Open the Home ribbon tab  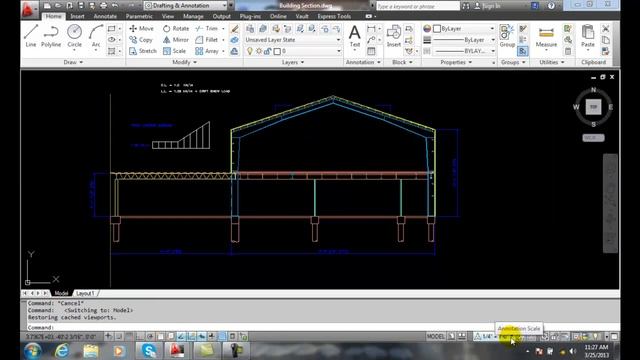[x=53, y=16]
